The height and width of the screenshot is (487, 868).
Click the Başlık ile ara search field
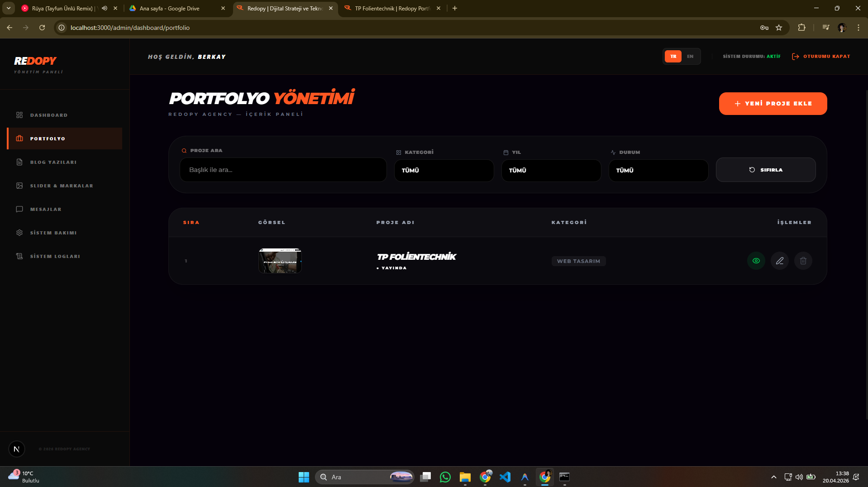pos(283,170)
